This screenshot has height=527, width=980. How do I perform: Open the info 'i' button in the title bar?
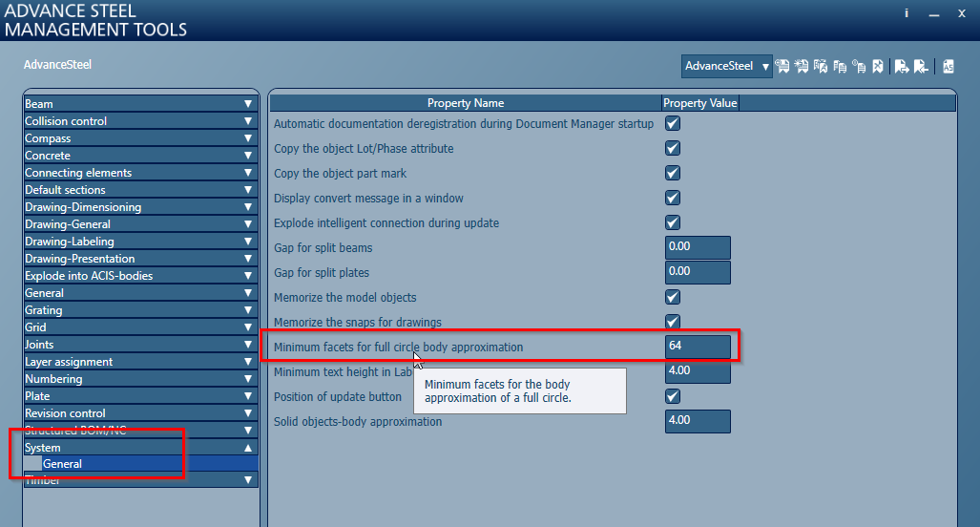point(907,13)
